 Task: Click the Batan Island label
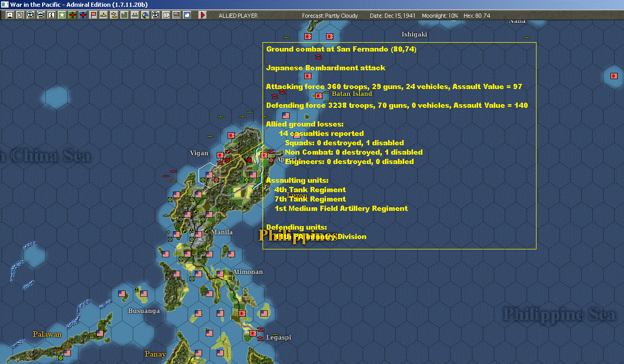tap(352, 94)
